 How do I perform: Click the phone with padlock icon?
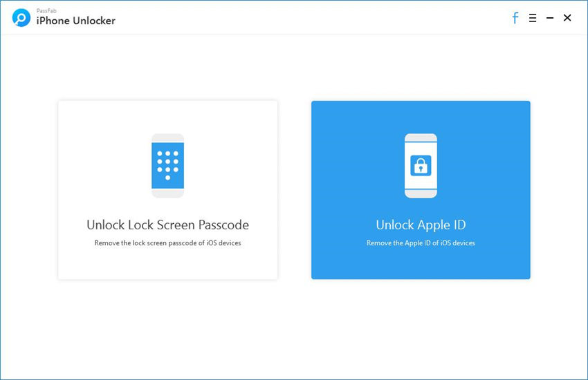421,166
